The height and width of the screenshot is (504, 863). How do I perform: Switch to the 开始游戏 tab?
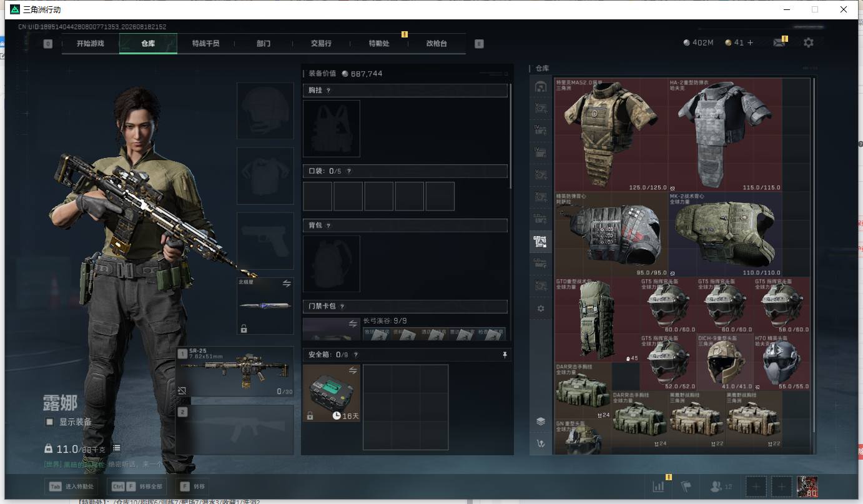point(90,44)
